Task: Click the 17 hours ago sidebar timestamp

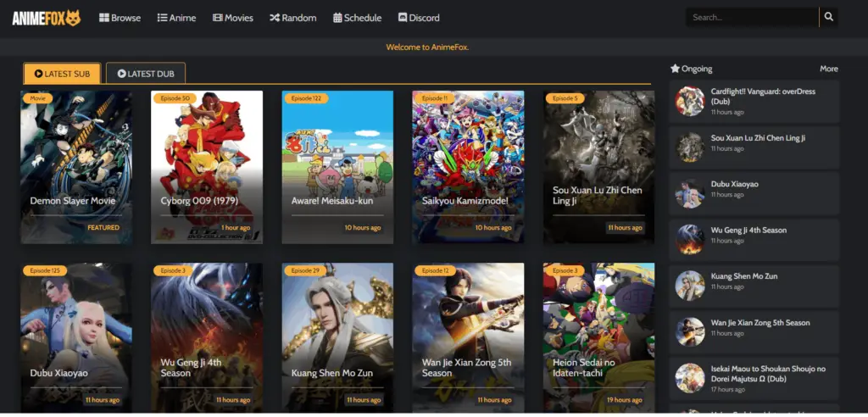Action: (727, 389)
